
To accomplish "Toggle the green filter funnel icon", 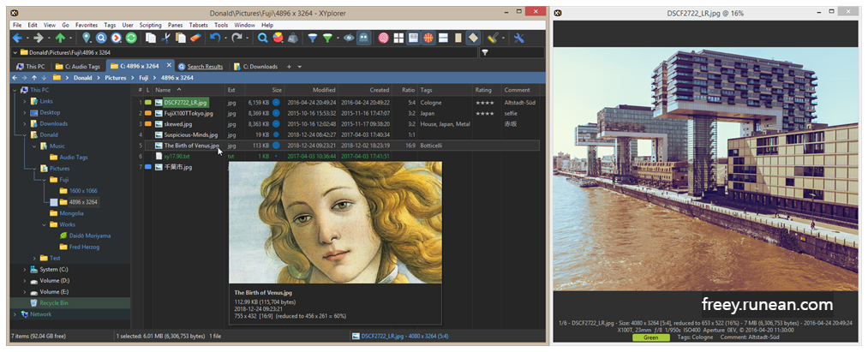I will coord(327,39).
